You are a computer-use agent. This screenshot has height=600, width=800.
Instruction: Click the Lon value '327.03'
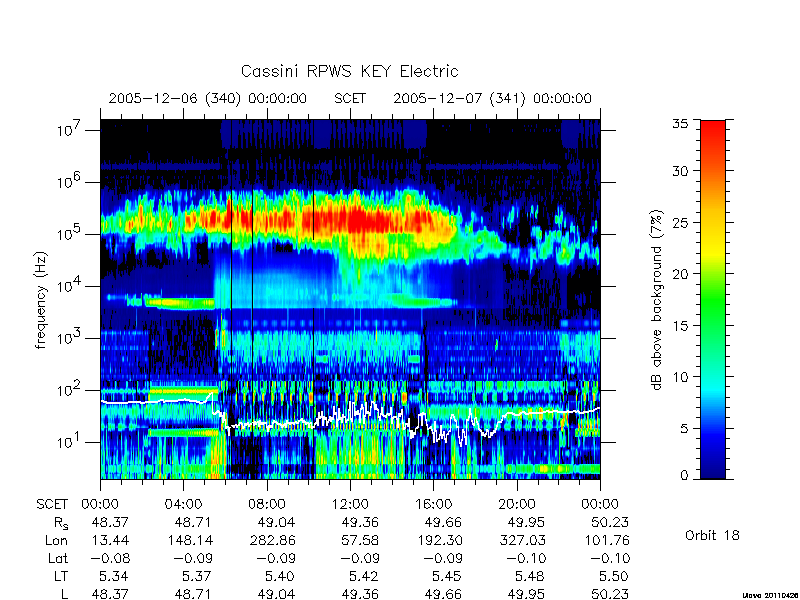pyautogui.click(x=524, y=540)
